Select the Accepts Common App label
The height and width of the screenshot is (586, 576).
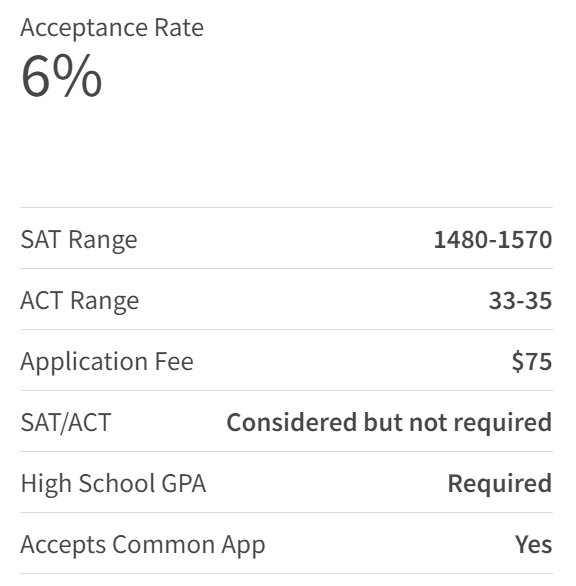143,545
